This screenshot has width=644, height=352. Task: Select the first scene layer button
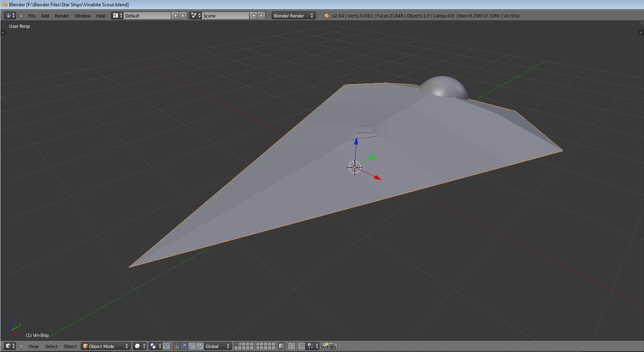[236, 344]
